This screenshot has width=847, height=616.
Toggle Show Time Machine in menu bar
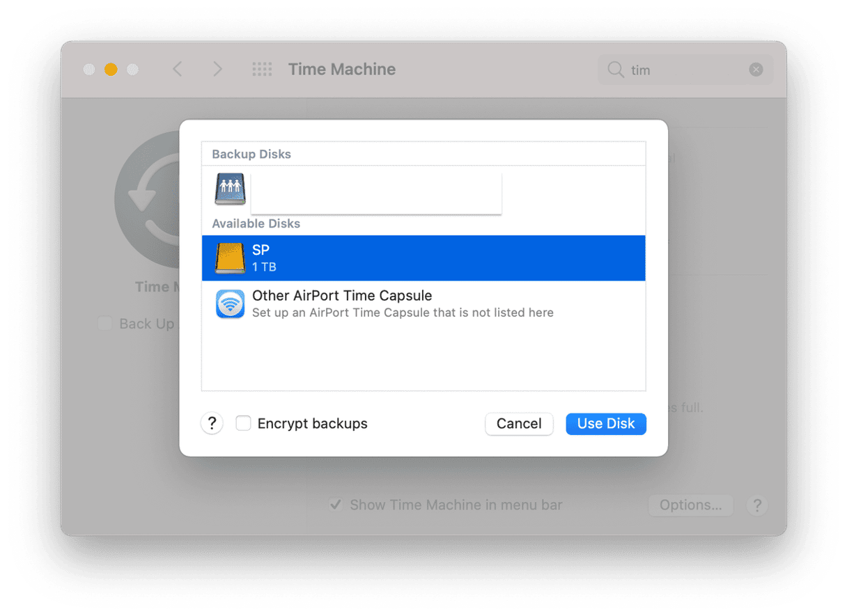click(x=336, y=505)
